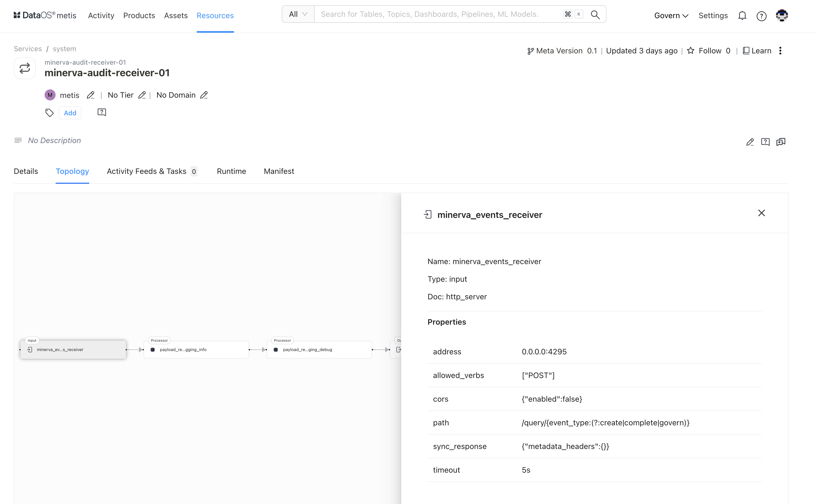Viewport: 815px width, 504px height.
Task: Click the edit pencil icon next to metis
Action: click(90, 95)
